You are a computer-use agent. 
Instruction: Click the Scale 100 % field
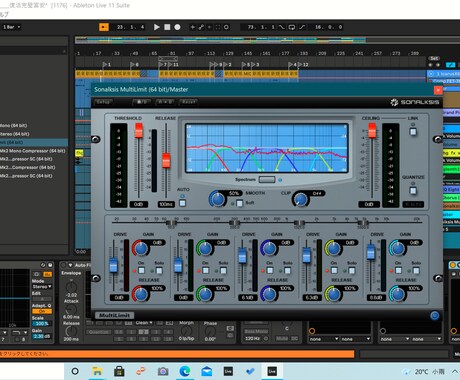pyautogui.click(x=42, y=323)
